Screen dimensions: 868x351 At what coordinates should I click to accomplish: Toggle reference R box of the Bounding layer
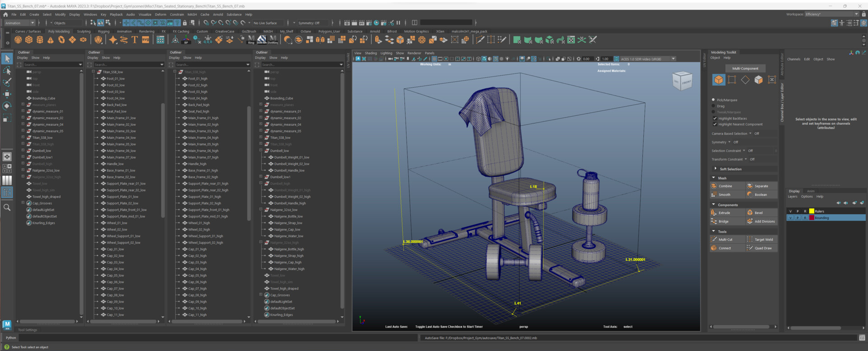(805, 218)
